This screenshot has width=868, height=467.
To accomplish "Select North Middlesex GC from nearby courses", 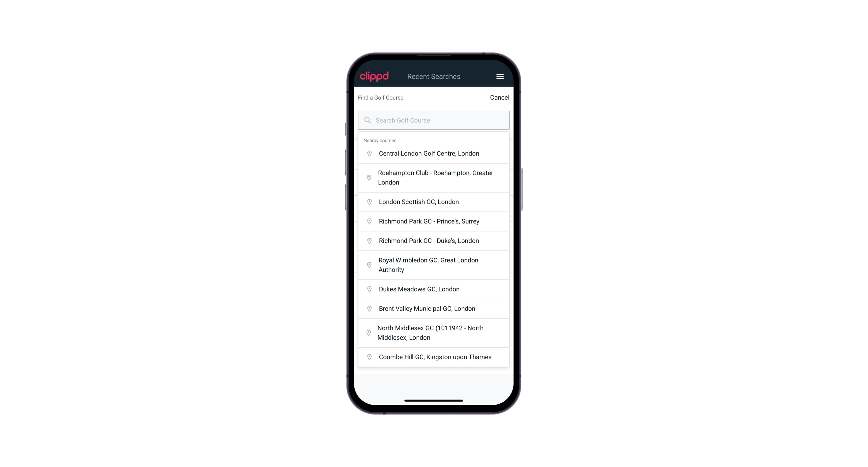I will (x=434, y=332).
